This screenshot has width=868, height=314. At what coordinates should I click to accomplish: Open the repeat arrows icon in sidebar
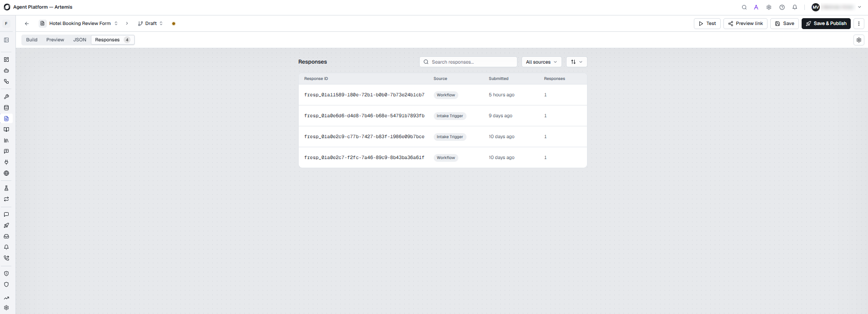6,199
